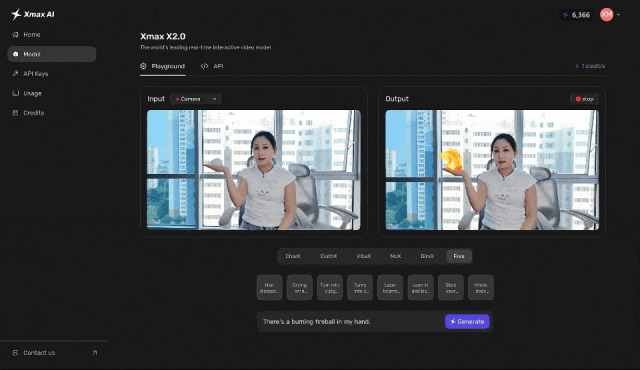Viewport: 640px width, 370px height.
Task: Click the Input camera video preview
Action: point(253,170)
